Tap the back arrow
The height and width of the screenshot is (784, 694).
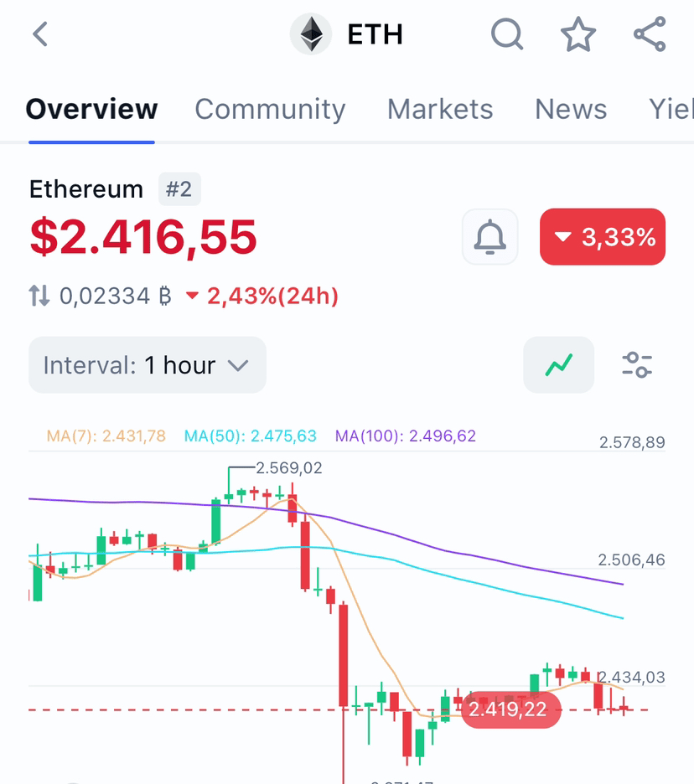(40, 34)
